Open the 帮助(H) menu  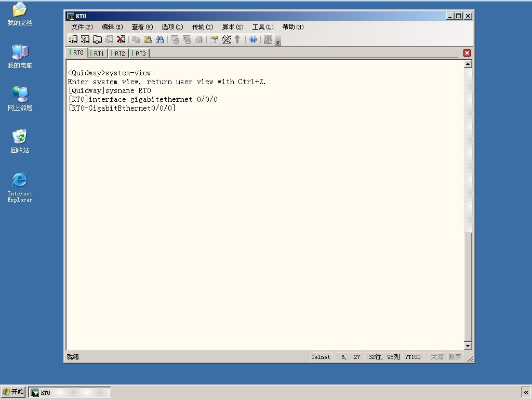[x=293, y=27]
